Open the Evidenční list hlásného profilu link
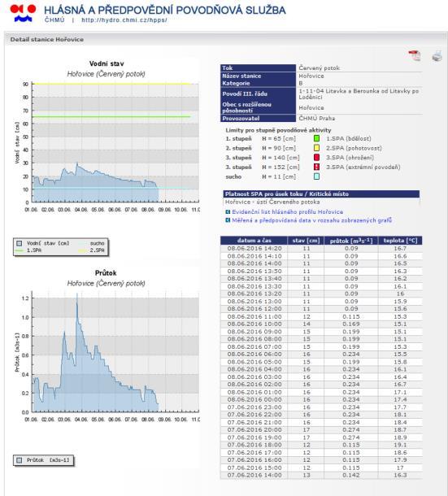This screenshot has height=496, width=448. tap(287, 212)
